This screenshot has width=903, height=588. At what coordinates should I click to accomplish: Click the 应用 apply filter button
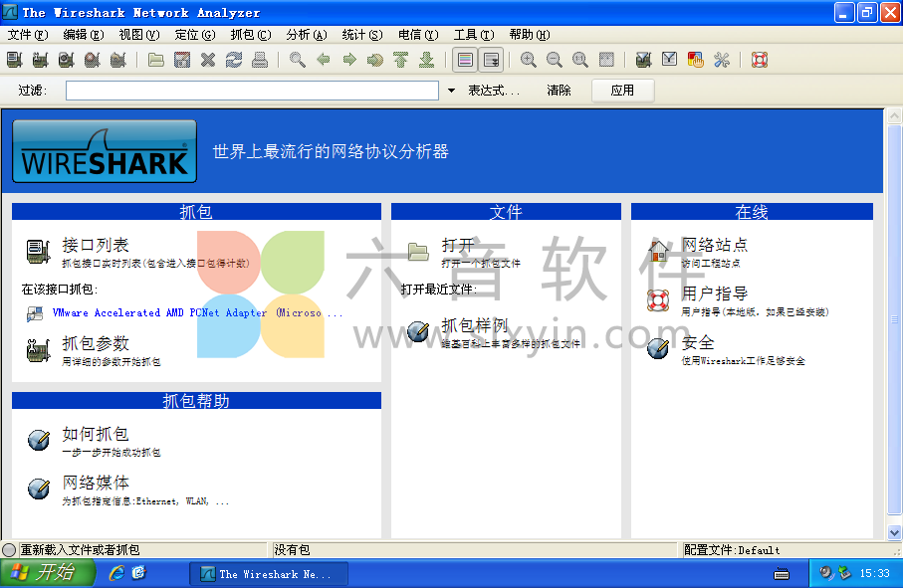[623, 90]
